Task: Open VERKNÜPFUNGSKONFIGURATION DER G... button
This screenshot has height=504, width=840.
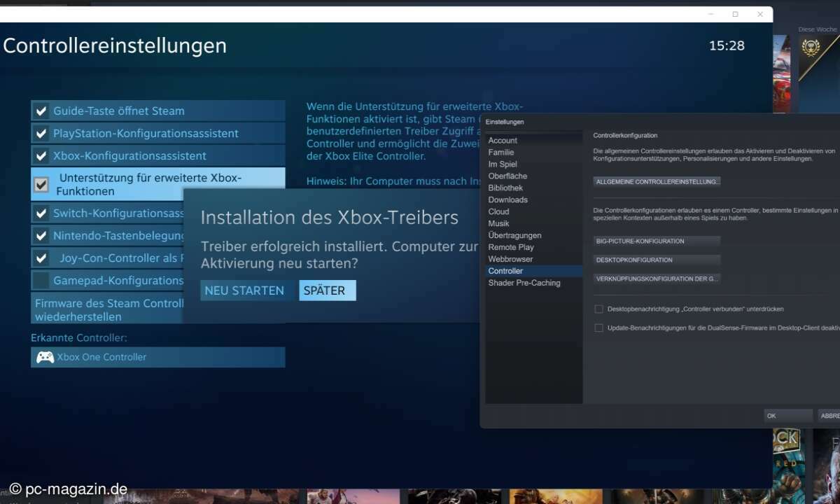Action: (657, 279)
